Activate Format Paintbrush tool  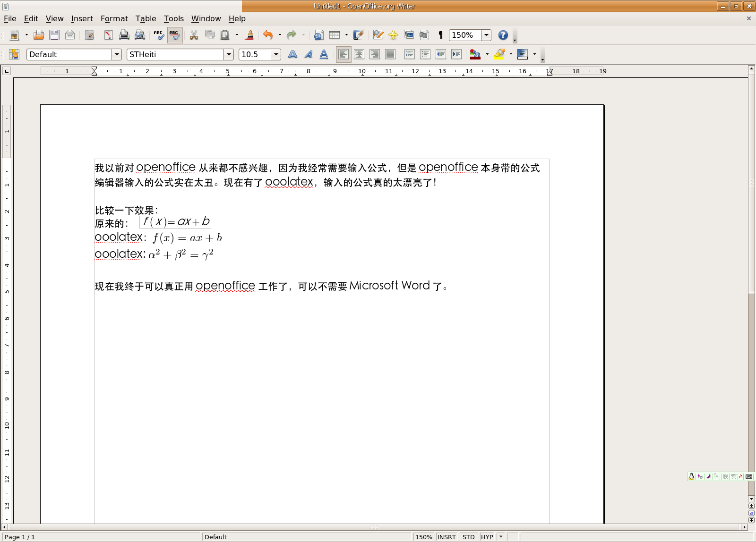point(249,35)
